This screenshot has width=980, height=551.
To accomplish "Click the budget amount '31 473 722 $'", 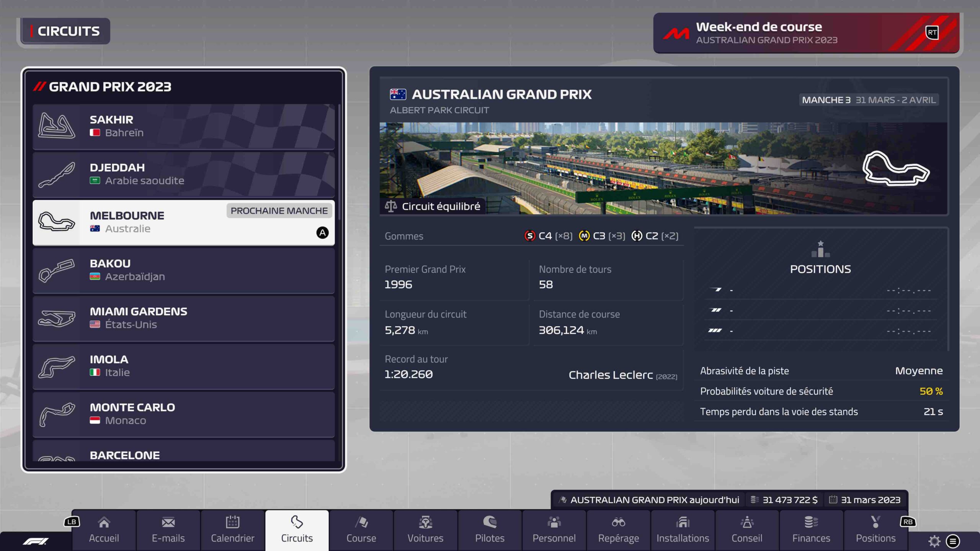I will pos(790,500).
